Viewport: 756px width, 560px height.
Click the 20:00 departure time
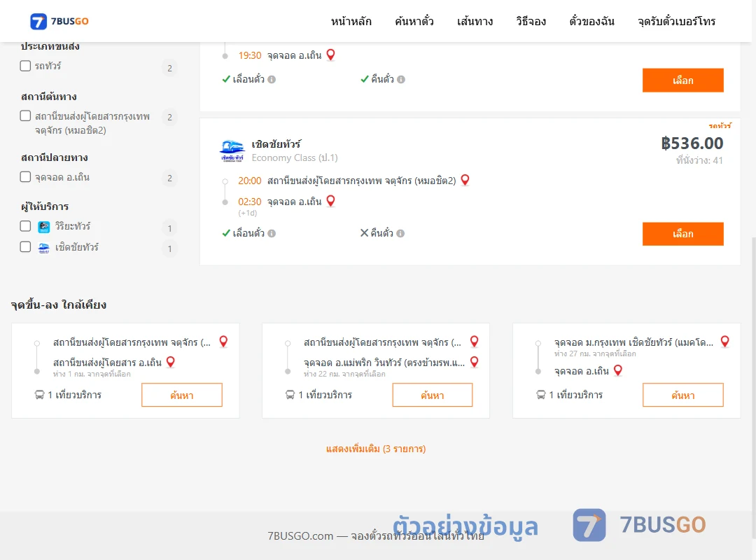pos(250,181)
